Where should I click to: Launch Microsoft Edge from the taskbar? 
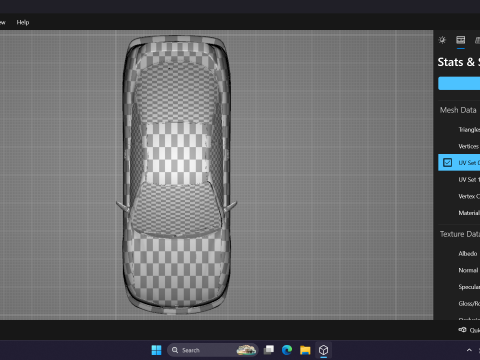(x=287, y=350)
